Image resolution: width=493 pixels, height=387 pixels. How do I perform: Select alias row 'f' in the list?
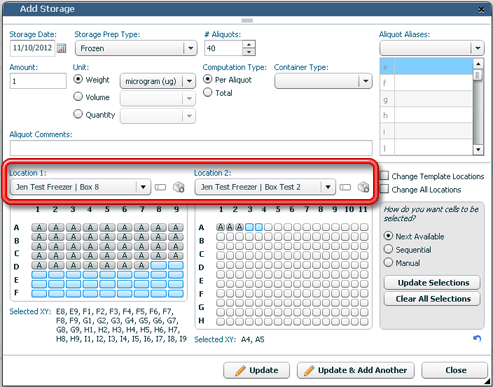click(x=426, y=83)
